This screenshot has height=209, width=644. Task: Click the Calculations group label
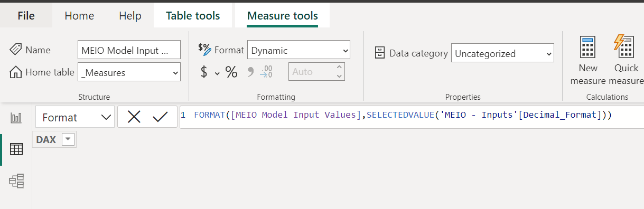[607, 97]
